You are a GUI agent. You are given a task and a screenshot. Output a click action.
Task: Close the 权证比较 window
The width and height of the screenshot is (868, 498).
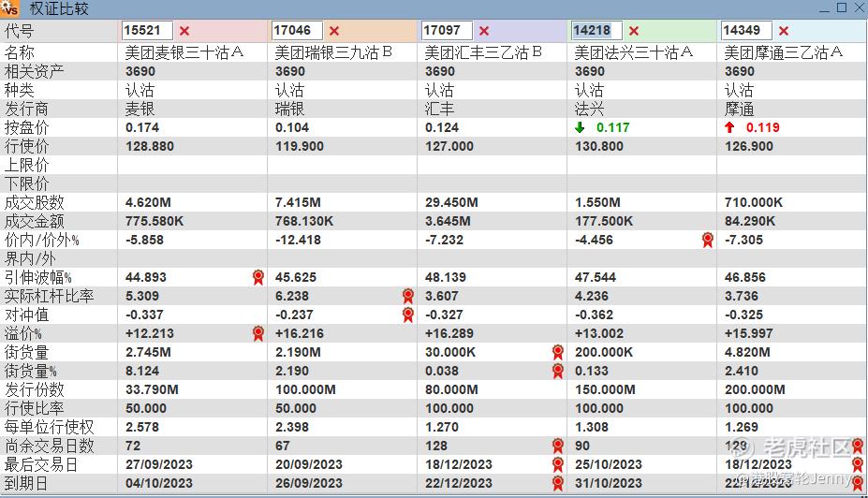pos(860,7)
